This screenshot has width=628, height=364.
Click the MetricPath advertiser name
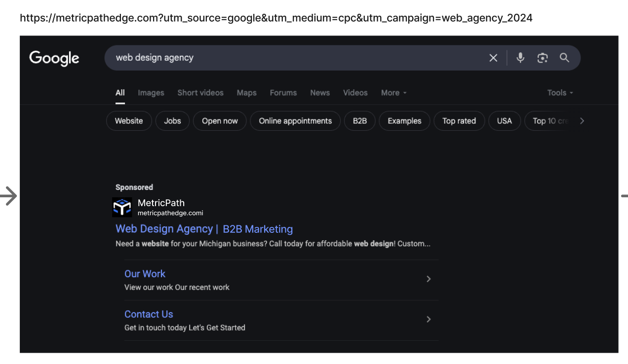coord(161,203)
